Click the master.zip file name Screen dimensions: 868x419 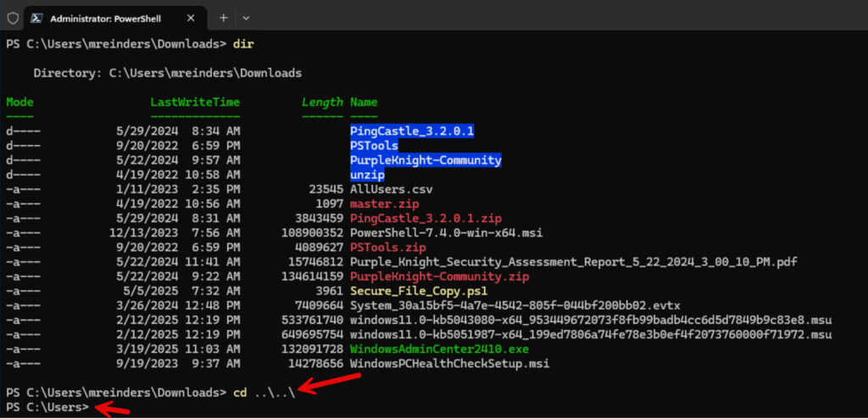[x=385, y=204]
